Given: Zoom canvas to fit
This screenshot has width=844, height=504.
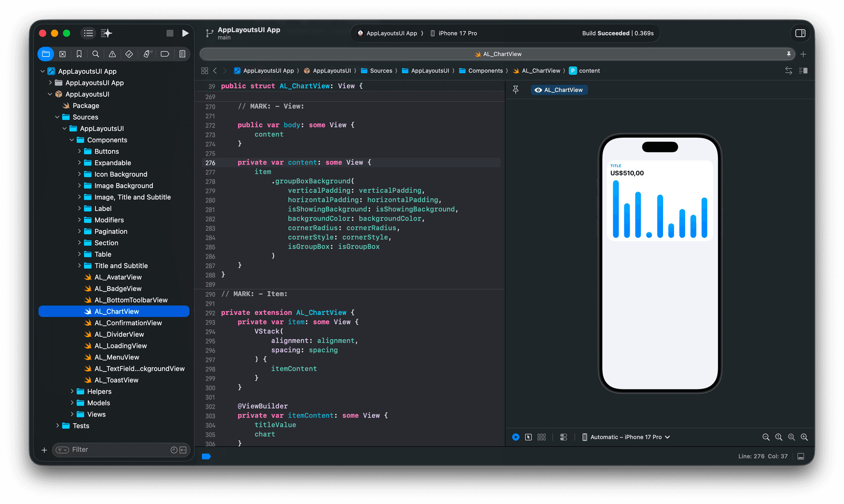Looking at the screenshot, I should [791, 437].
